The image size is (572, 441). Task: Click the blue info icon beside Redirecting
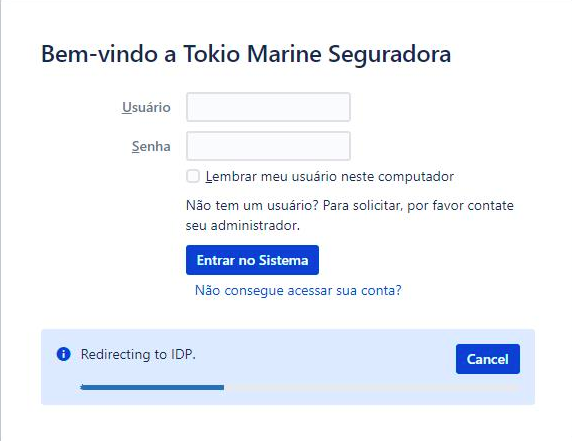[63, 354]
